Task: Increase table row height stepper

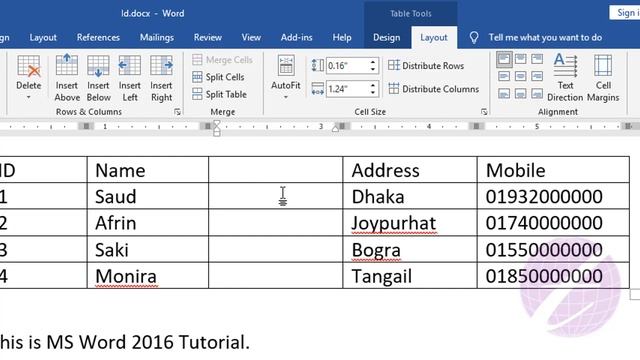Action: [373, 62]
